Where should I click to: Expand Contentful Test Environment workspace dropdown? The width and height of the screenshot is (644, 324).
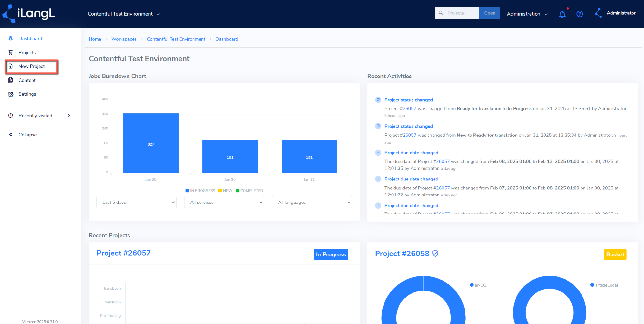coord(124,14)
